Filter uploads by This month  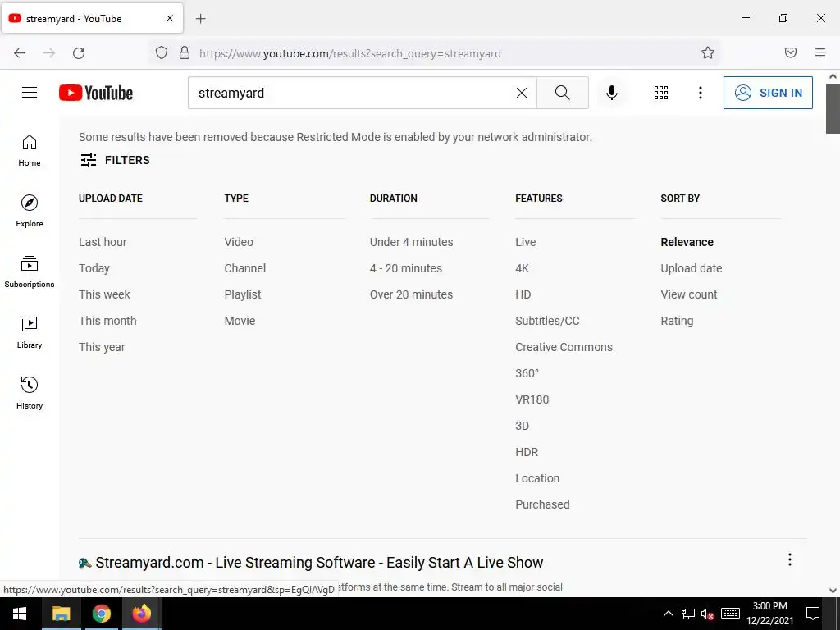point(107,321)
